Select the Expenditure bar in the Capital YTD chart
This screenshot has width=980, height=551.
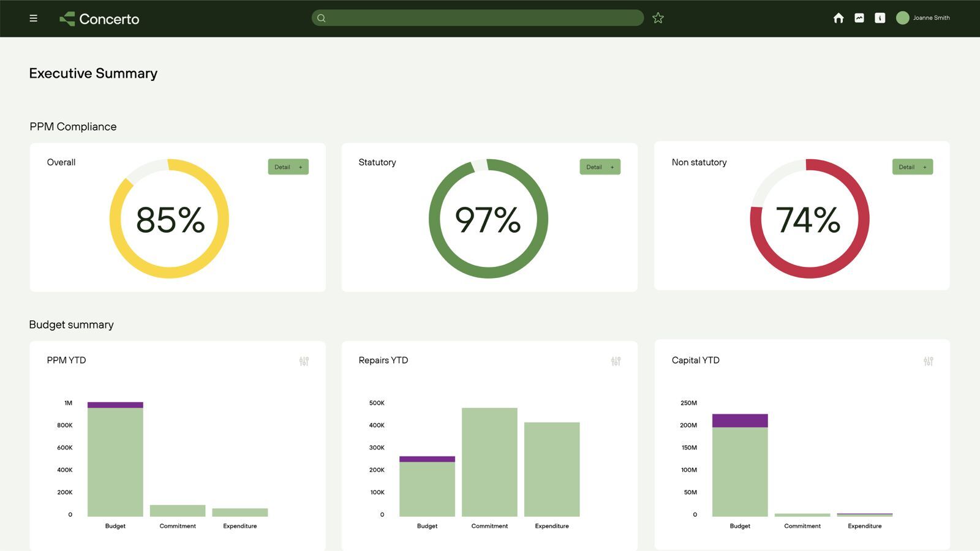[864, 515]
